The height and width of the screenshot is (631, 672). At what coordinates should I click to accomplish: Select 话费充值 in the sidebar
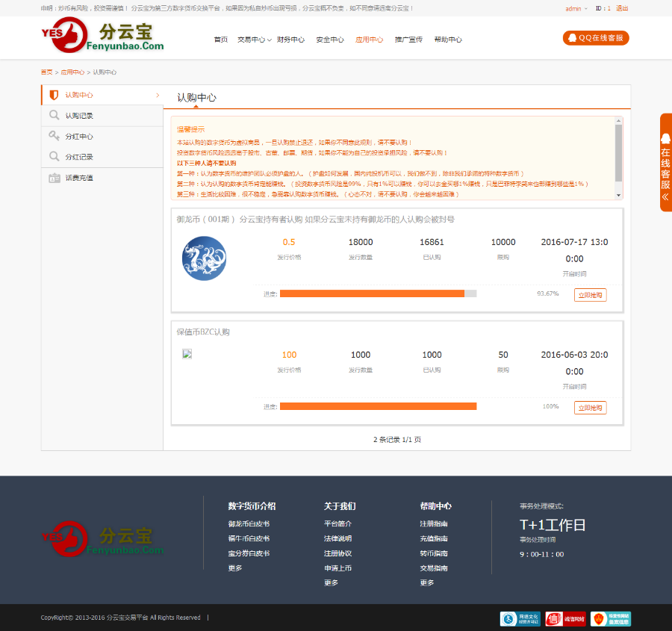click(102, 178)
